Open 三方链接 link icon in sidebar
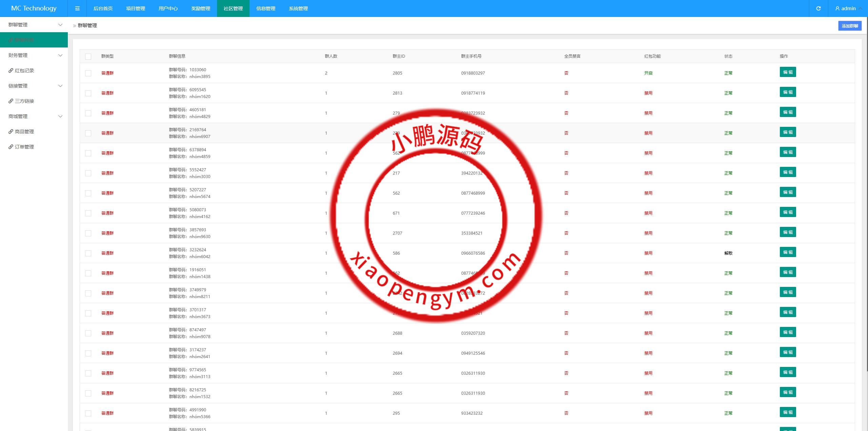 [x=11, y=101]
